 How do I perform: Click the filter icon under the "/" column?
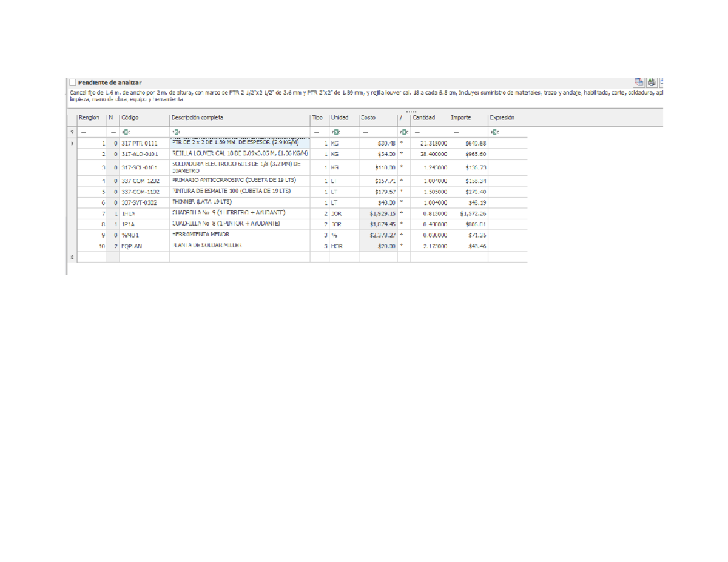pos(403,132)
